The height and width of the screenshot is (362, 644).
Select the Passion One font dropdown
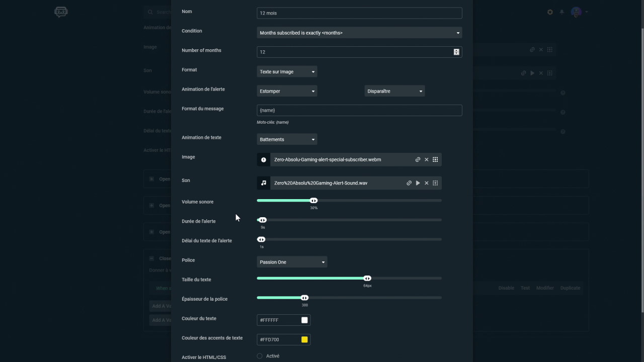pyautogui.click(x=292, y=262)
